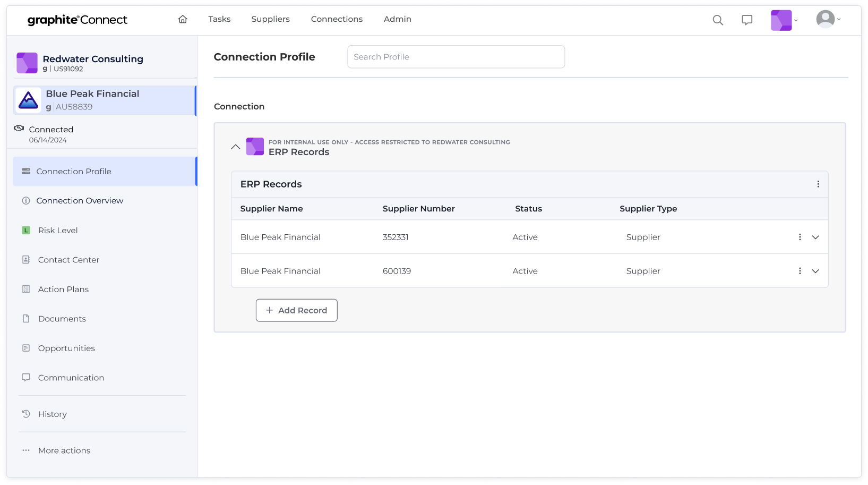Collapse the ERP Records section chevron
868x485 pixels.
tap(236, 147)
